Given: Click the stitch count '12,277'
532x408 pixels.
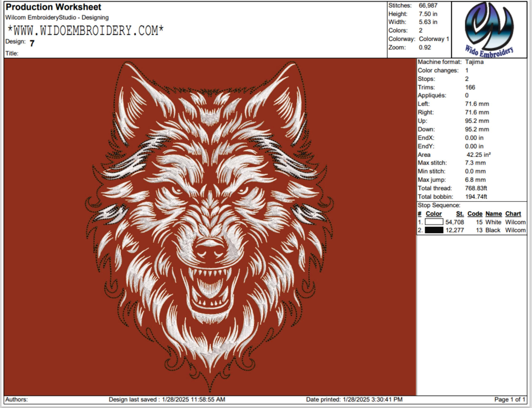Looking at the screenshot, I should [454, 230].
